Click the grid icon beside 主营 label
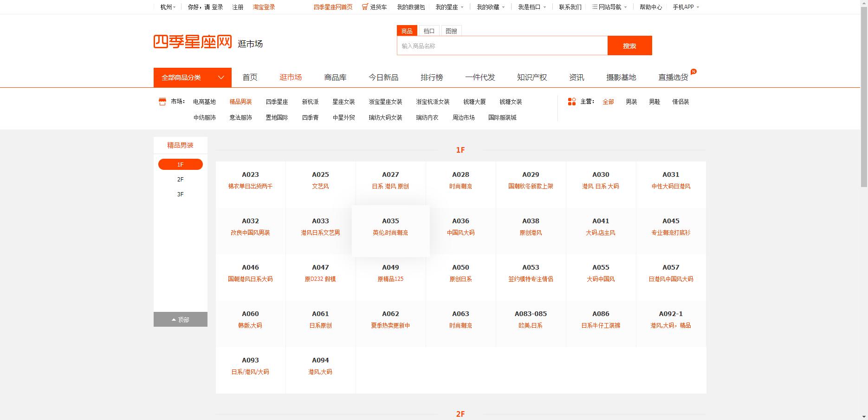 coord(571,101)
